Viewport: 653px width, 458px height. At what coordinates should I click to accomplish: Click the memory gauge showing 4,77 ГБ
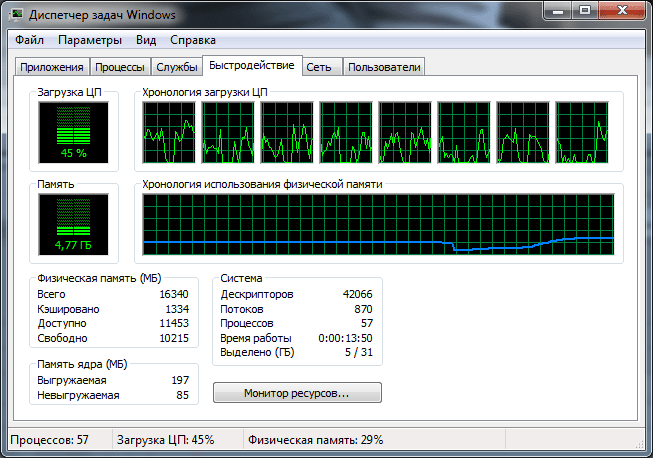(73, 224)
